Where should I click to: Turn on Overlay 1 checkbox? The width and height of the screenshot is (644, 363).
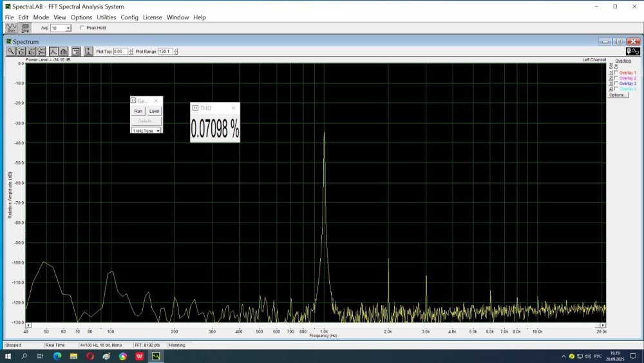click(616, 73)
